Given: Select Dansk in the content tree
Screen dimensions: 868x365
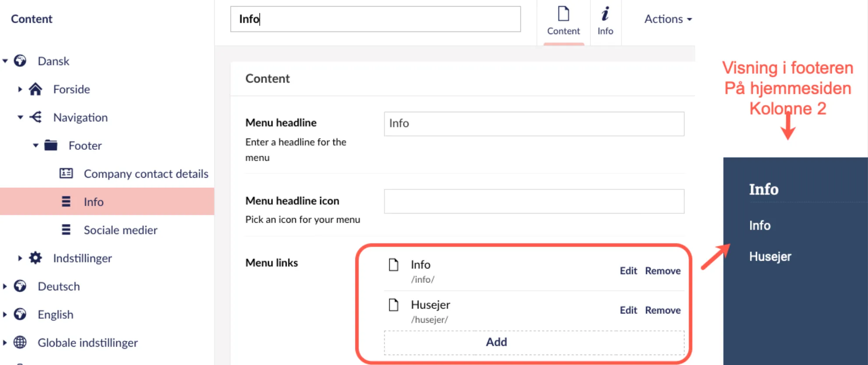Looking at the screenshot, I should 53,61.
